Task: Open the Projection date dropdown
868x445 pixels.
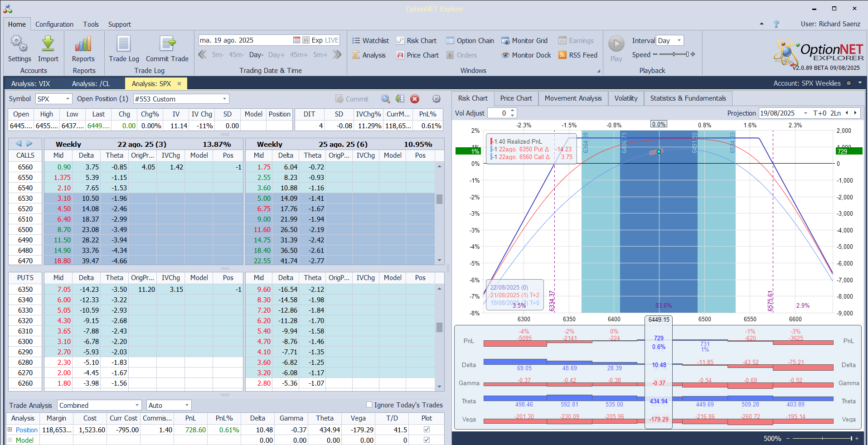Action: point(805,113)
